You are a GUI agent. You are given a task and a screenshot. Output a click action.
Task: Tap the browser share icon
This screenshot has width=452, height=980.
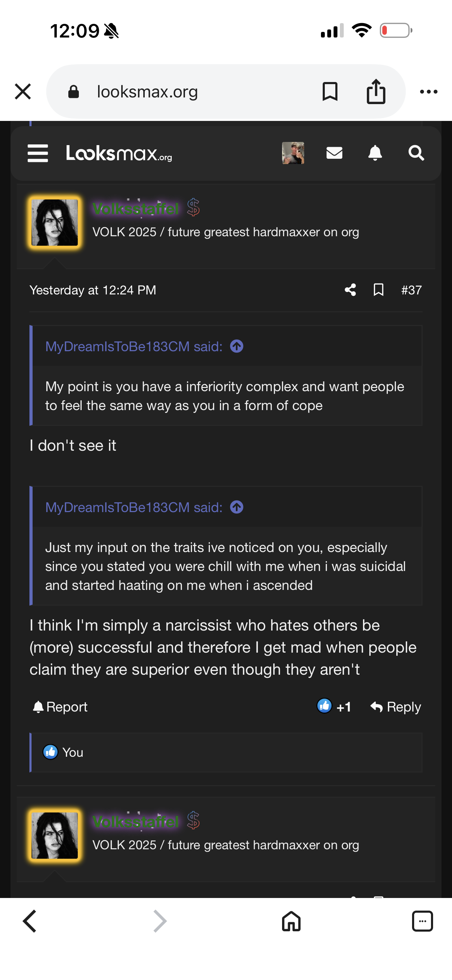(376, 92)
